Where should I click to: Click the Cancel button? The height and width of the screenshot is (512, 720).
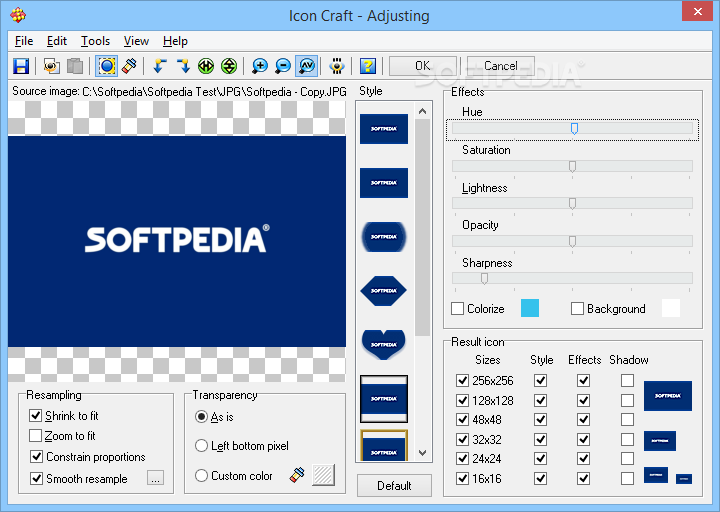tap(501, 66)
